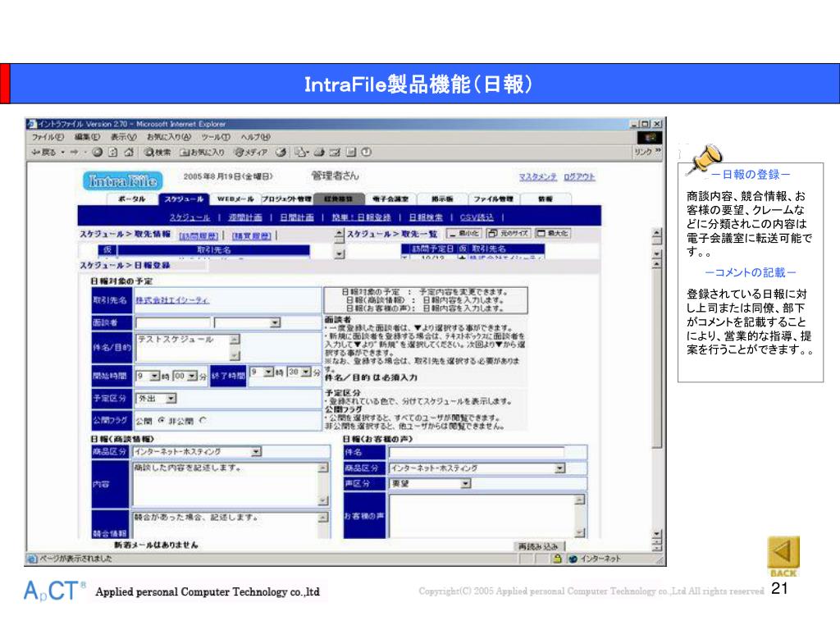The image size is (840, 630).
Task: Switch to the ポータル tab
Action: [x=132, y=199]
